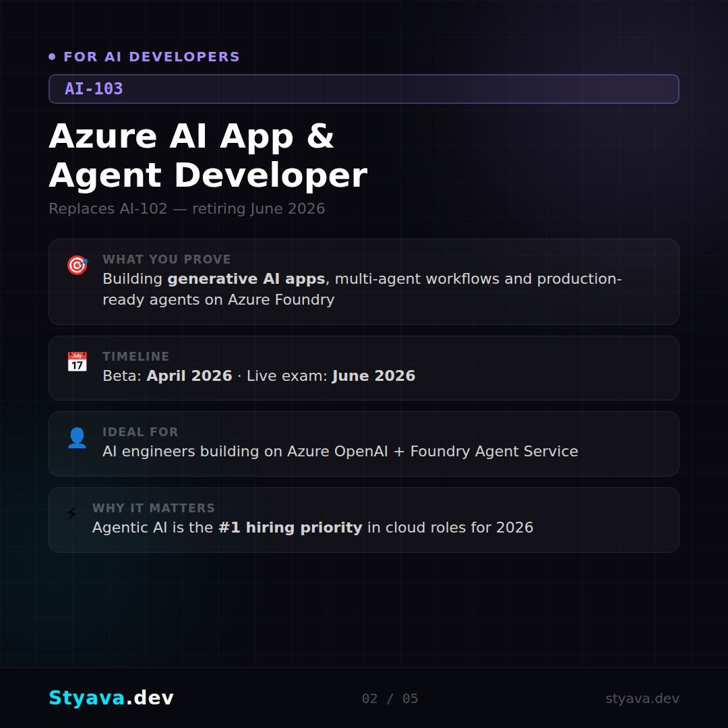Click the blue person icon next to IDEAL FOR
This screenshot has height=728, width=728.
tap(77, 437)
